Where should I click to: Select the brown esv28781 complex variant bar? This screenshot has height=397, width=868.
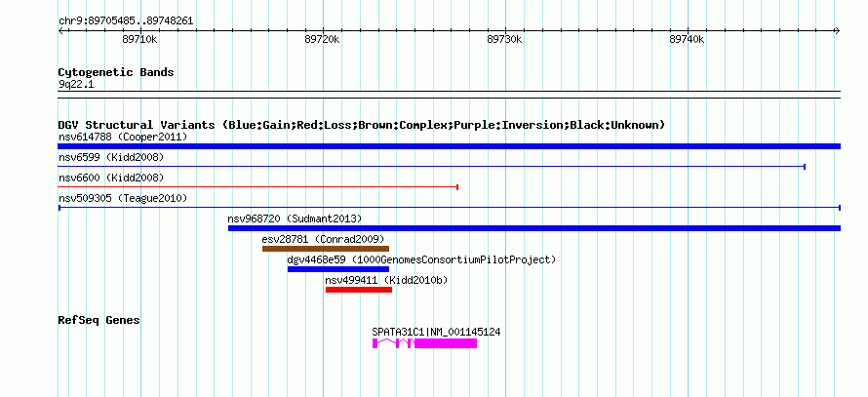(326, 249)
